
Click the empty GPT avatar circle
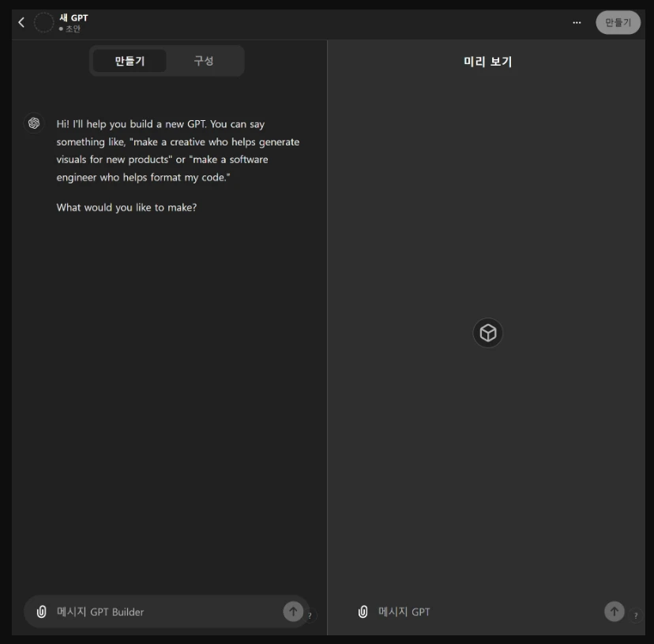pyautogui.click(x=43, y=23)
